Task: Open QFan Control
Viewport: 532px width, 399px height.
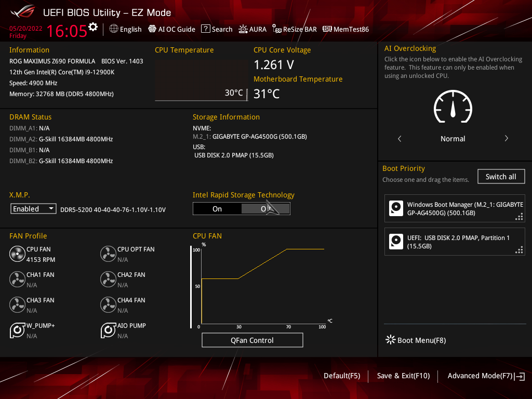Action: pyautogui.click(x=252, y=340)
